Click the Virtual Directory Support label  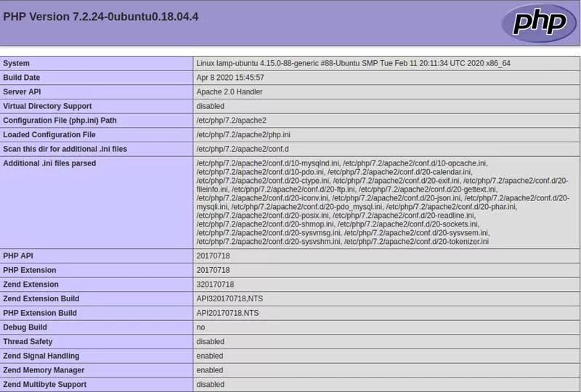pyautogui.click(x=47, y=106)
